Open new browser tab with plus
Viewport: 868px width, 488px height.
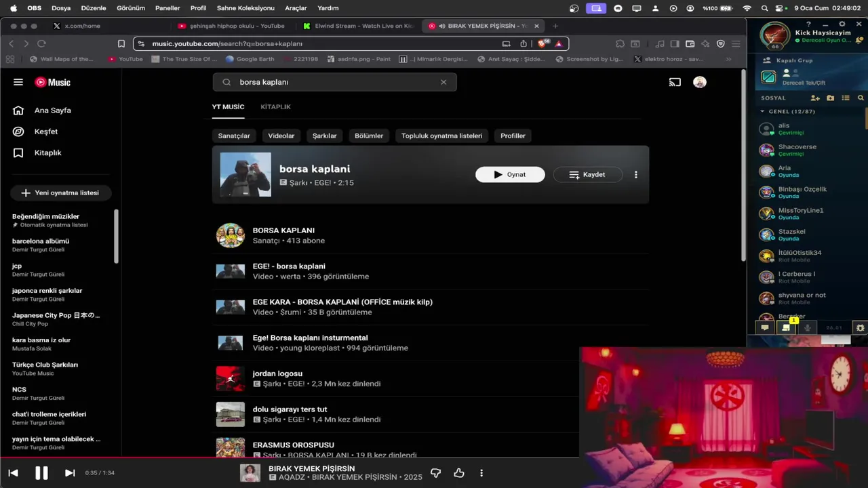click(x=555, y=26)
